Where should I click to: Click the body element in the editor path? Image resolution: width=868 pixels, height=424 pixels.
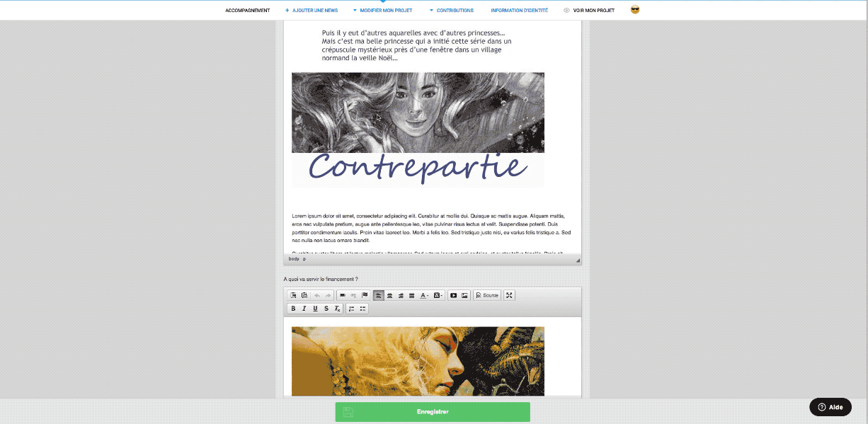pos(294,259)
